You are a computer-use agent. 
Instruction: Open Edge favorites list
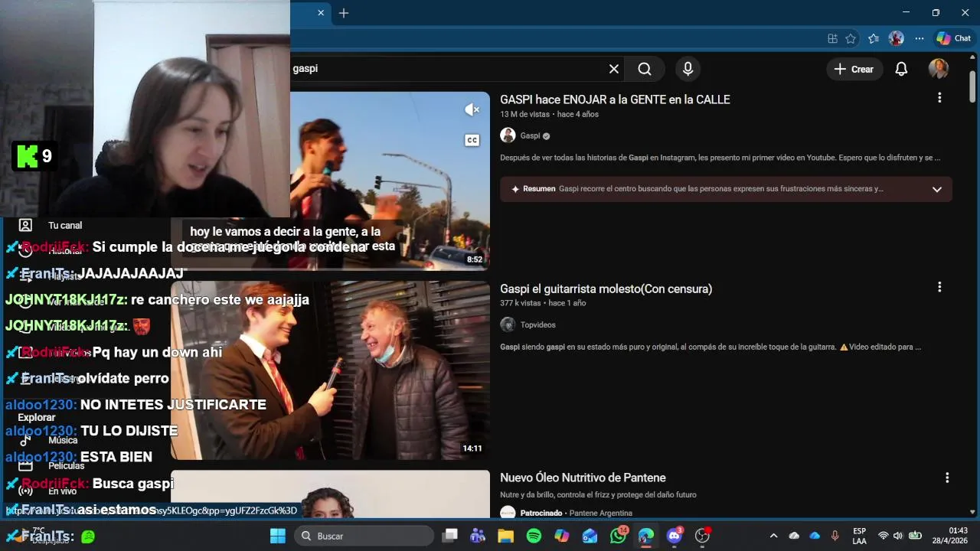874,38
